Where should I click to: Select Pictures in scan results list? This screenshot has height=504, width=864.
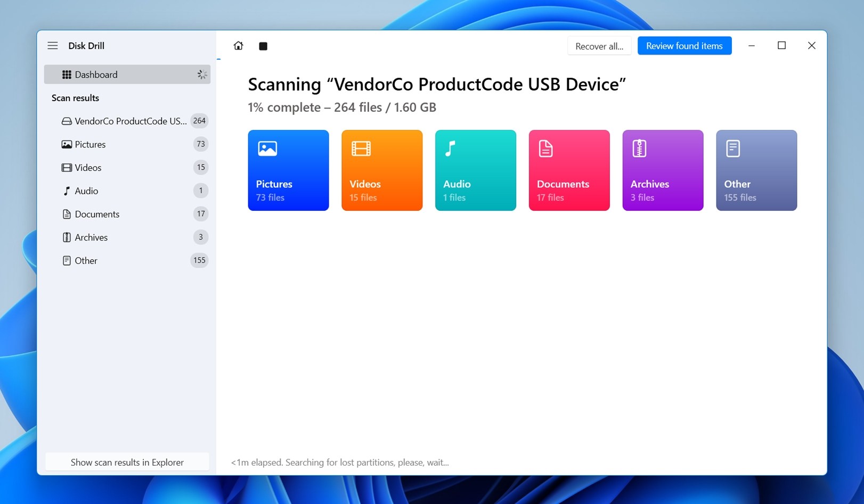[127, 144]
